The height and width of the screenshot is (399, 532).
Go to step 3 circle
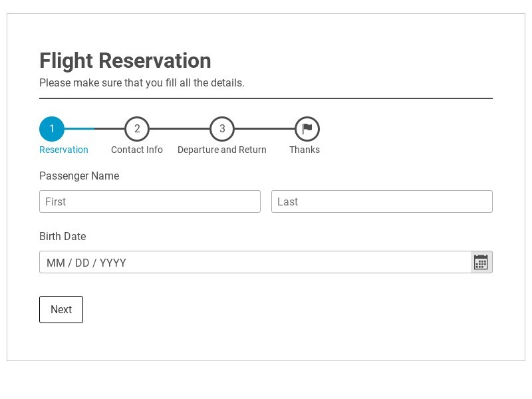click(222, 128)
